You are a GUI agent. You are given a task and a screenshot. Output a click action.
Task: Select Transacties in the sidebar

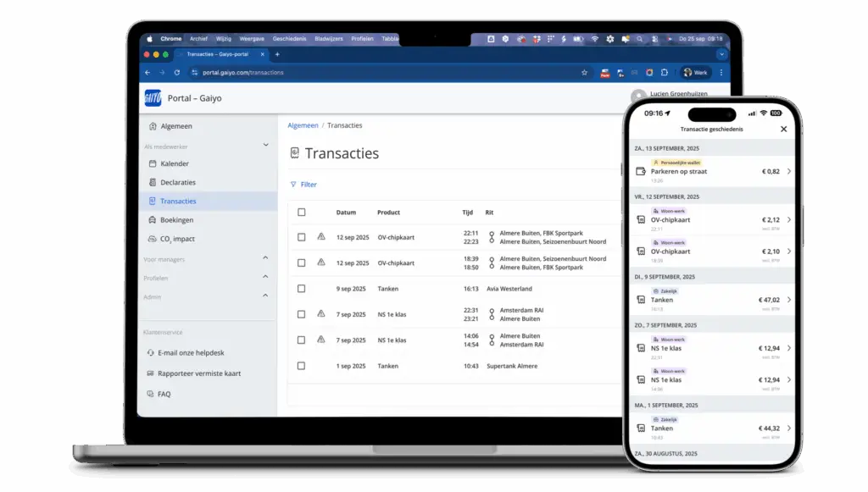pos(209,202)
